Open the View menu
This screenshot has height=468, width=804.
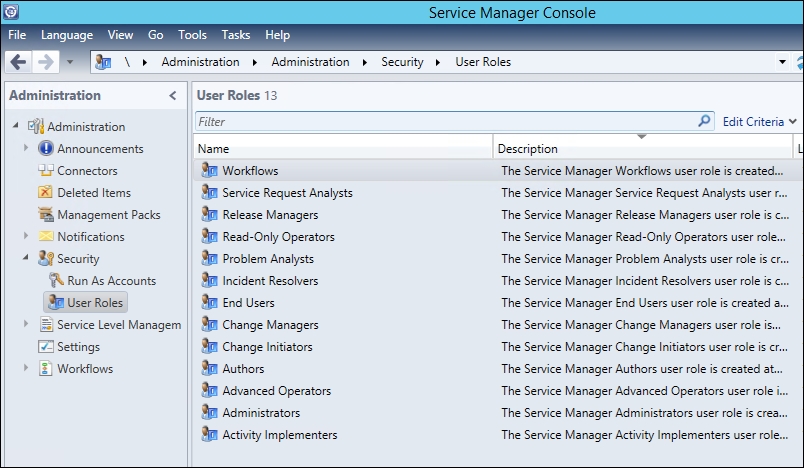120,35
